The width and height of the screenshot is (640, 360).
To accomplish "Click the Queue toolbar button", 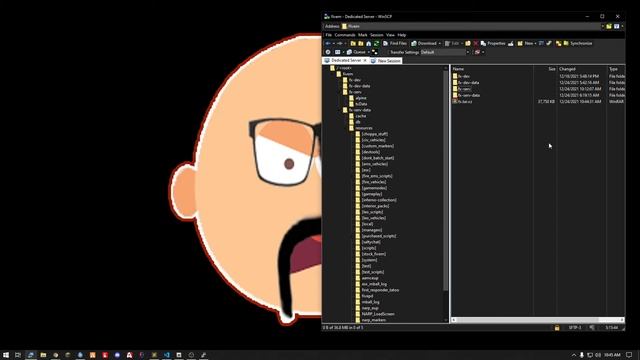I will pyautogui.click(x=356, y=52).
